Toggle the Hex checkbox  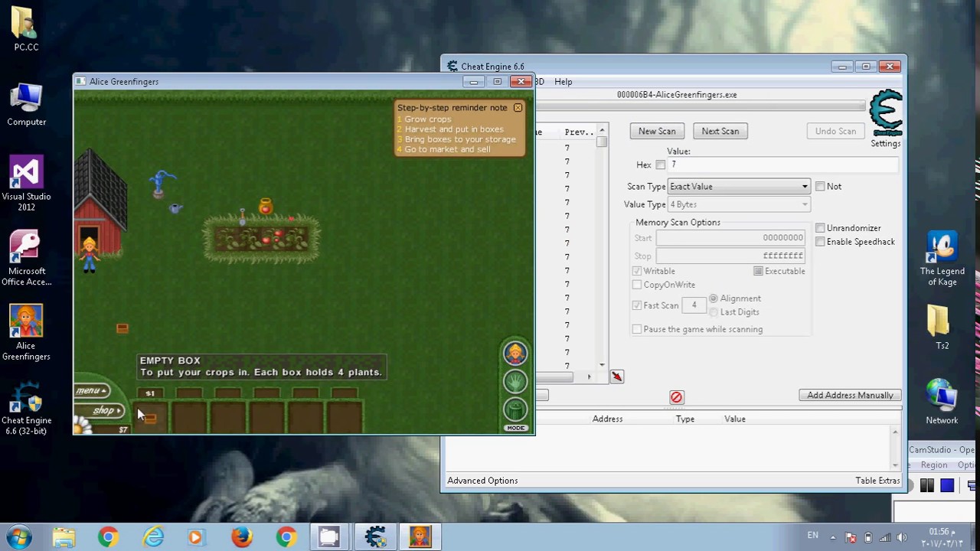(x=660, y=165)
